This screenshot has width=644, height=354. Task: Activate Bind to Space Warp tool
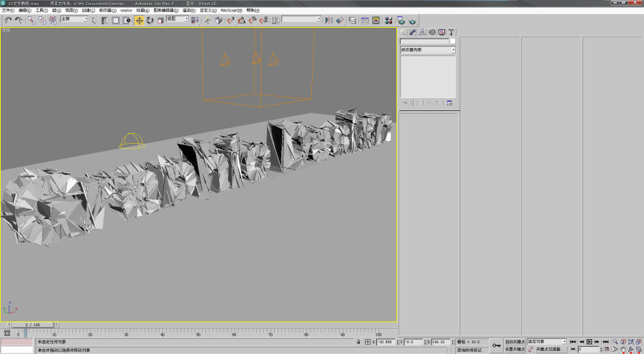click(x=53, y=20)
